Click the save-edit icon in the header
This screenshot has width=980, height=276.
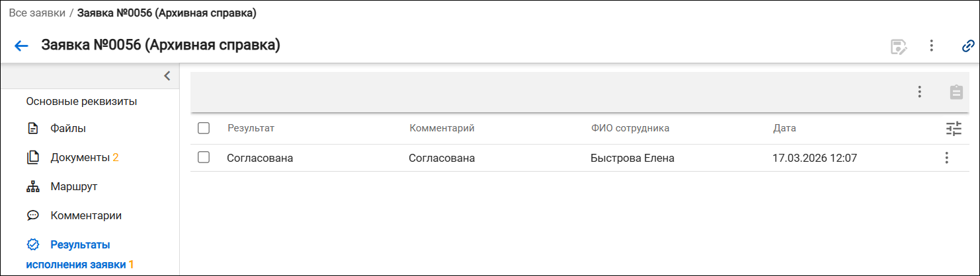(x=899, y=46)
